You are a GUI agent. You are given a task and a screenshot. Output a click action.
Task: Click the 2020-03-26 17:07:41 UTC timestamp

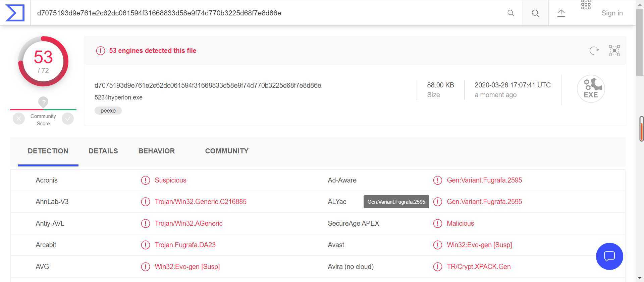pos(513,85)
